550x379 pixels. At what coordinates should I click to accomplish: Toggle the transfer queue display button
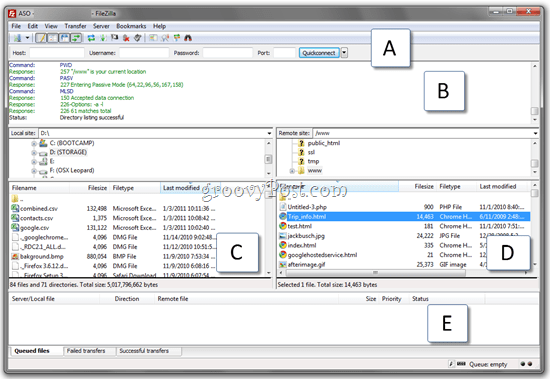coord(76,38)
